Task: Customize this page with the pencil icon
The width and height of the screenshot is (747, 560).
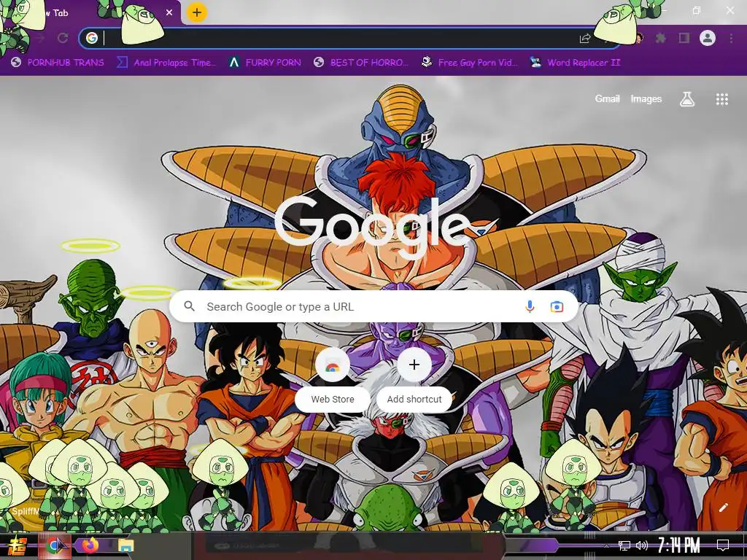Action: 723,507
